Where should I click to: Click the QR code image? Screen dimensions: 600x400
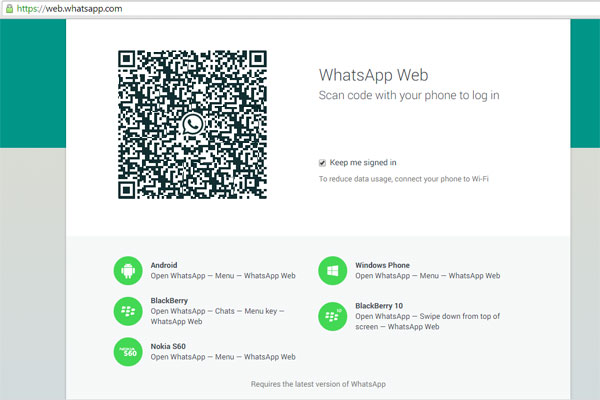coord(192,124)
